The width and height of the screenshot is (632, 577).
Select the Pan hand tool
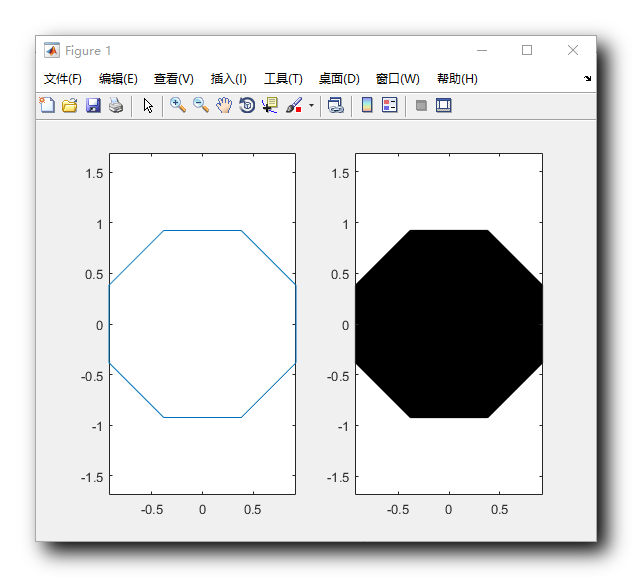click(x=224, y=105)
